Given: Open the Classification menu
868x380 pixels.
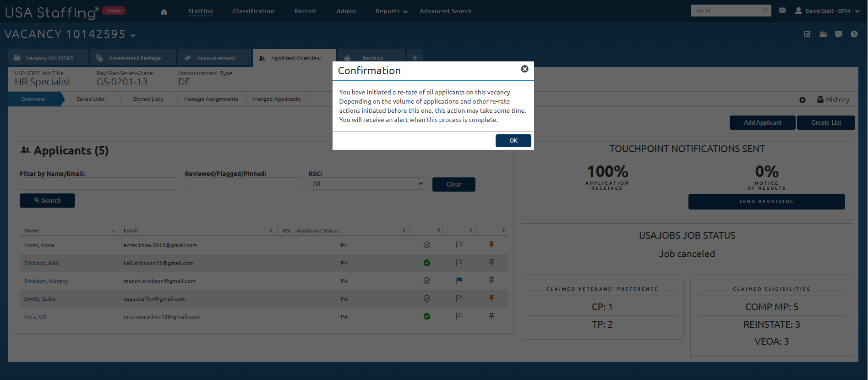Looking at the screenshot, I should click(253, 11).
